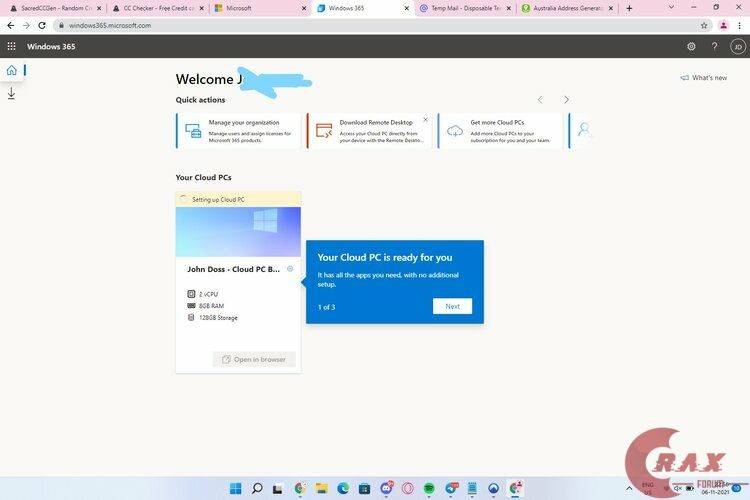Screen dimensions: 750x500
Task: Switch to the Temp Mail browser tab
Action: [465, 8]
